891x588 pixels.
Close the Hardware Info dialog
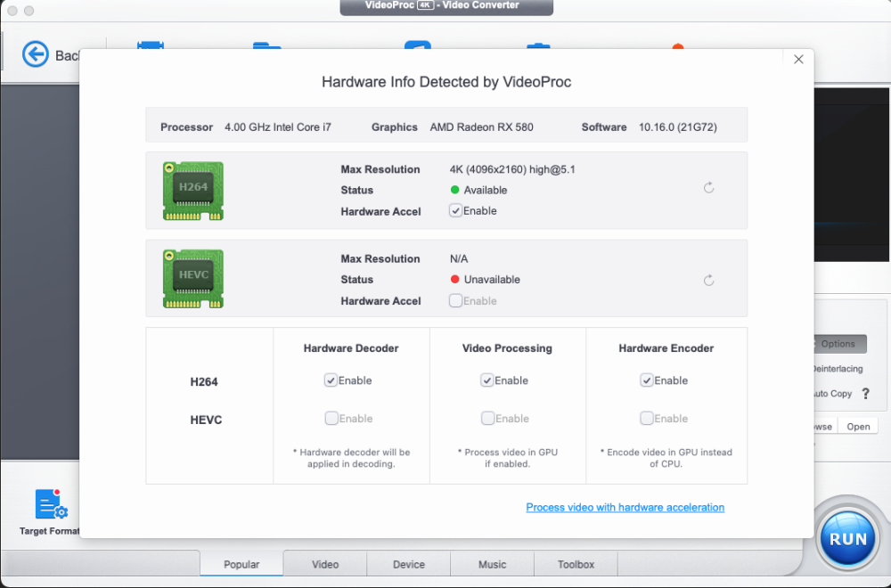click(798, 59)
